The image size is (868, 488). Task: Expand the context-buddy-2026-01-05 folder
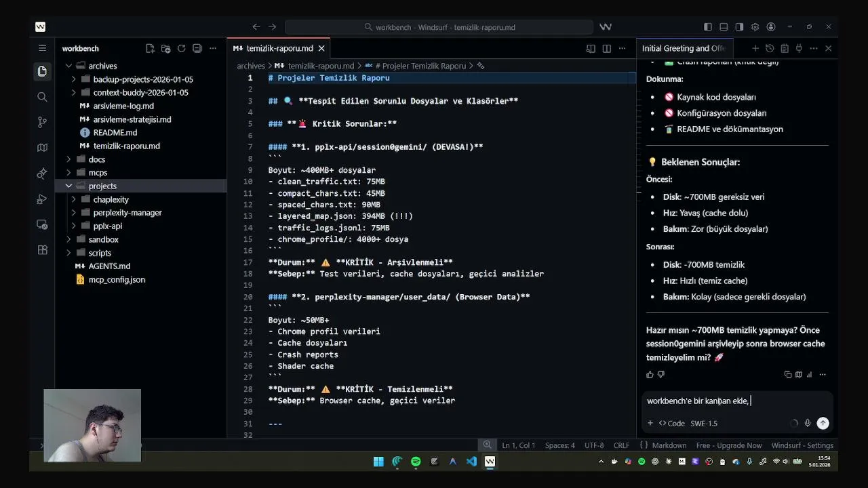[74, 92]
